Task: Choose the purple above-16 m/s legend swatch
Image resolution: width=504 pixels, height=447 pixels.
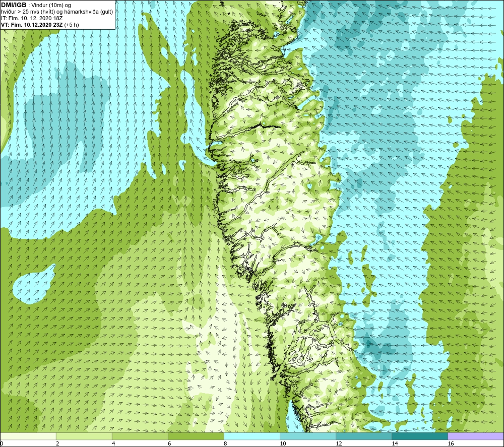Action: coord(476,436)
